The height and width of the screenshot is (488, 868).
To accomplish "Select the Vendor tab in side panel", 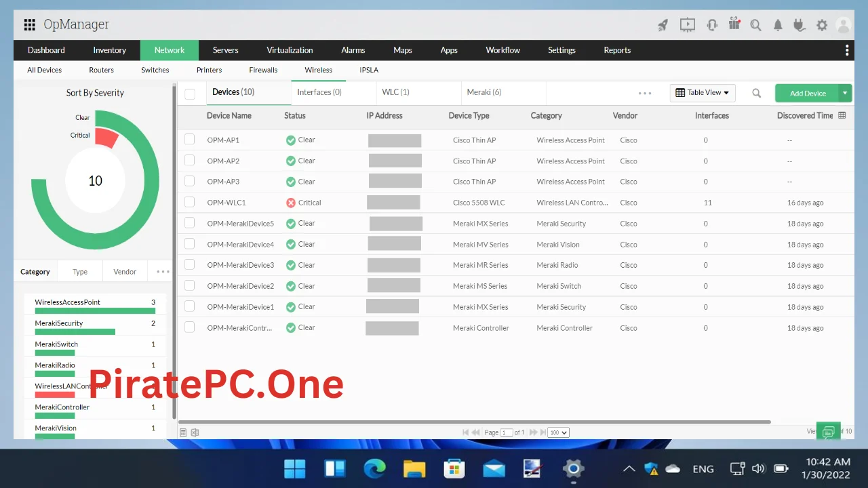I will 125,272.
